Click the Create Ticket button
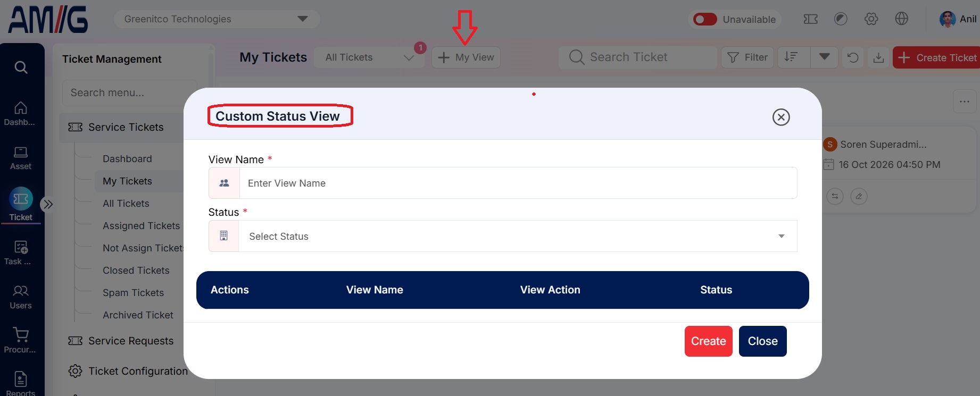 (937, 57)
